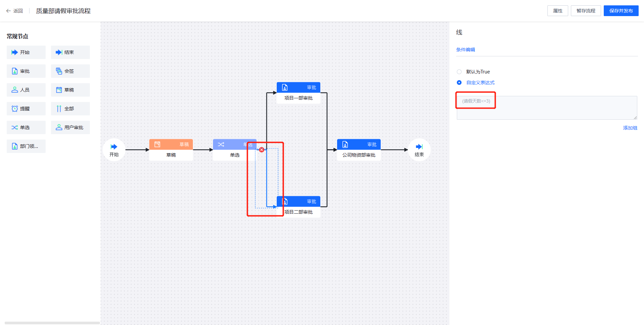This screenshot has height=325, width=644.
Task: Click the 添加组 add group link
Action: [630, 128]
